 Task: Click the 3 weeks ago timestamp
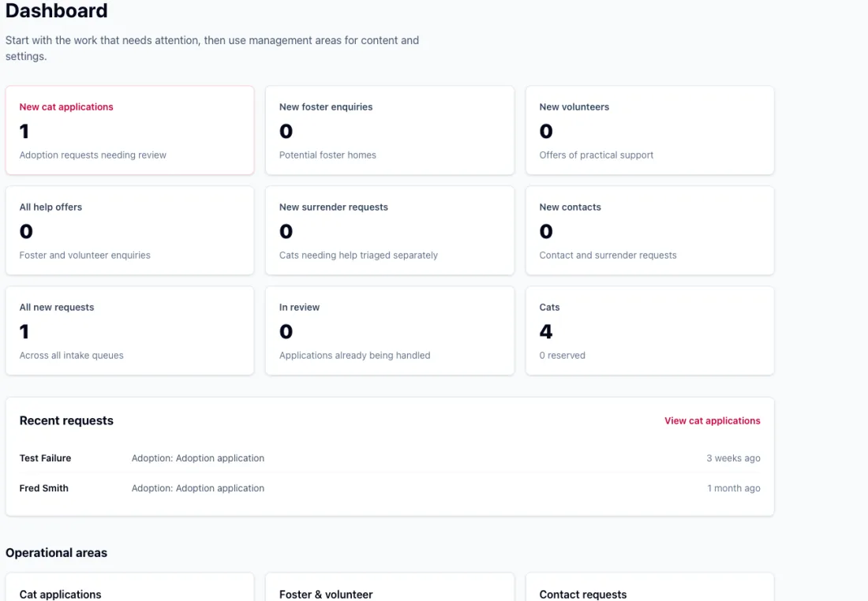(x=733, y=458)
